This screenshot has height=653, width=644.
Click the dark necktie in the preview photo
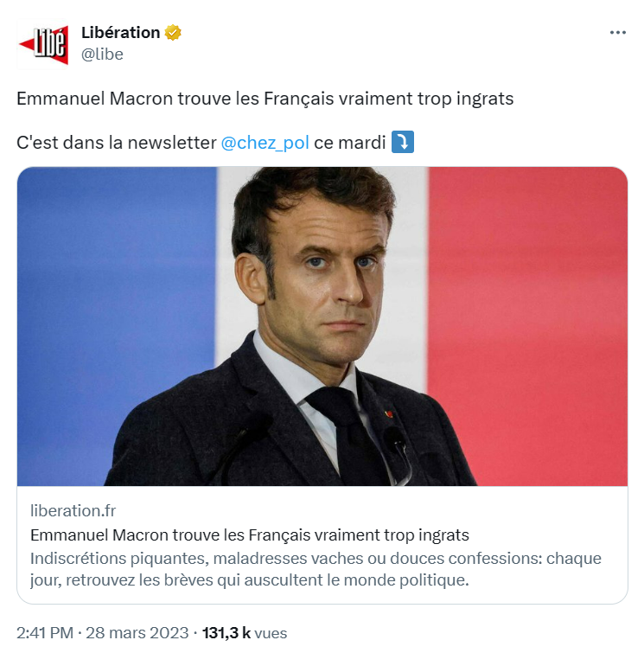pyautogui.click(x=352, y=435)
